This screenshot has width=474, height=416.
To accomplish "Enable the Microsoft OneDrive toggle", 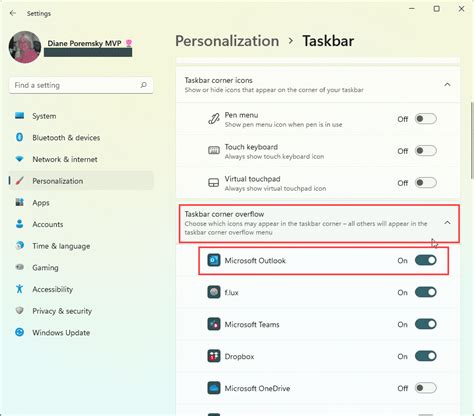I will pos(426,388).
